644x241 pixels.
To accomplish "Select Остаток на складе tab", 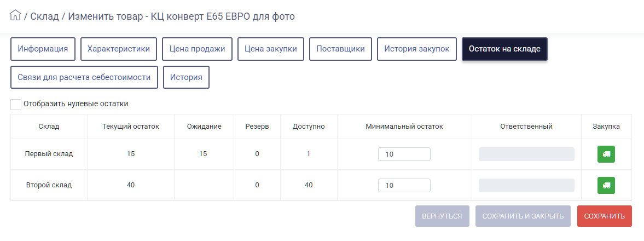I will pos(504,49).
